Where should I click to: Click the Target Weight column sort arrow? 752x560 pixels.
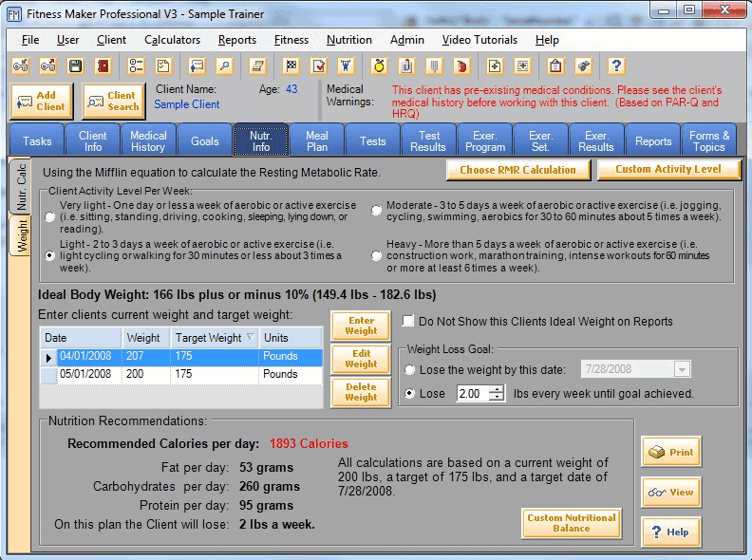tap(251, 337)
